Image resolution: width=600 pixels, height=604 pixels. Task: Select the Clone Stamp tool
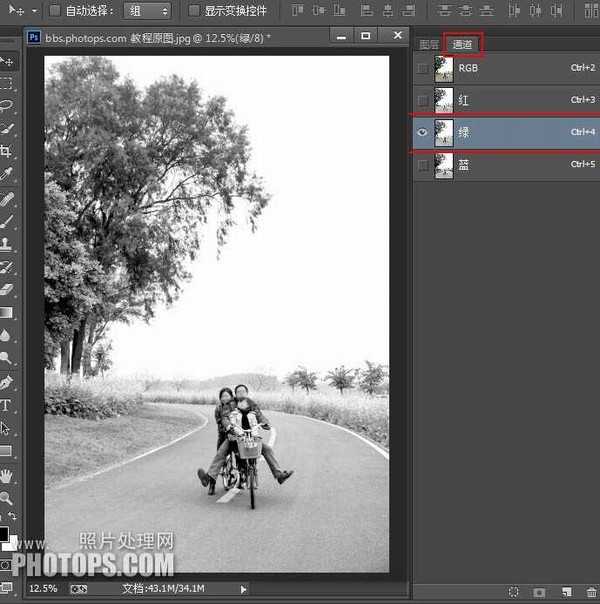pyautogui.click(x=6, y=243)
